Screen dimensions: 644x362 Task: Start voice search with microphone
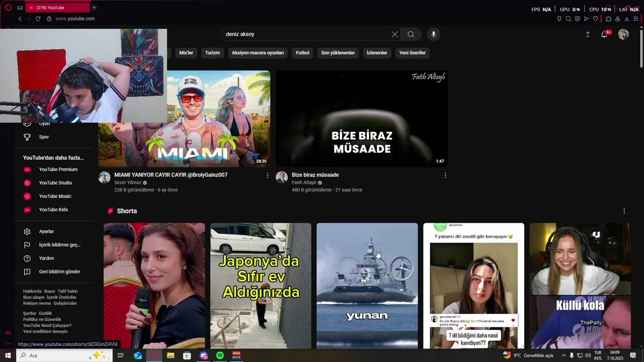[x=434, y=34]
